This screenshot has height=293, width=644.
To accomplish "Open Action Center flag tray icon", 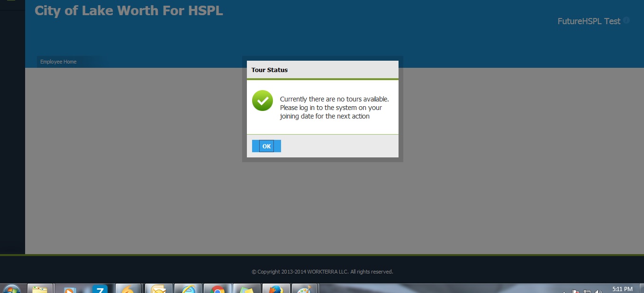I will coord(575,291).
